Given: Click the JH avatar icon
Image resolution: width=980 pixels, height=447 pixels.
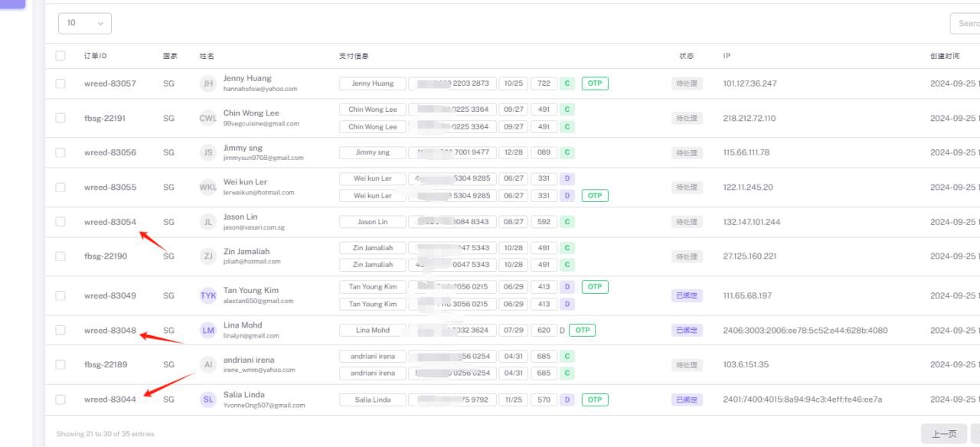Looking at the screenshot, I should (x=207, y=83).
